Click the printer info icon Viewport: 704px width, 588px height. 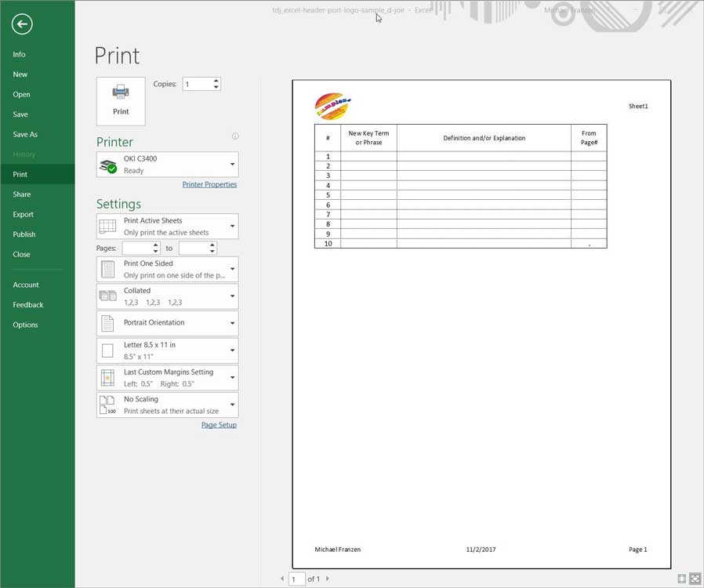(235, 136)
